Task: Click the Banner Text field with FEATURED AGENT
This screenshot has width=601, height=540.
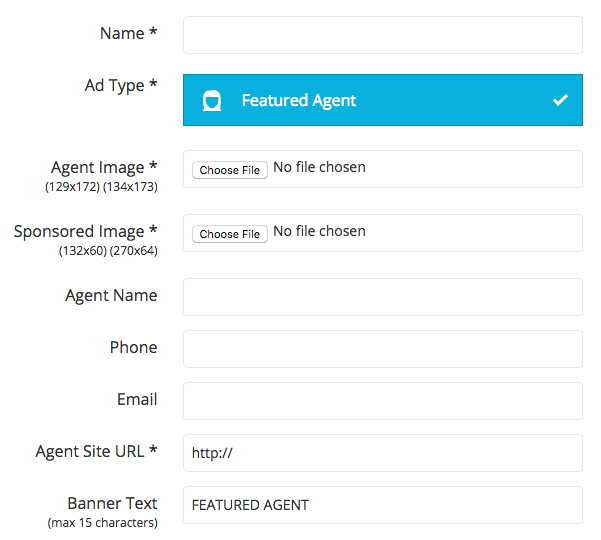Action: pyautogui.click(x=383, y=505)
